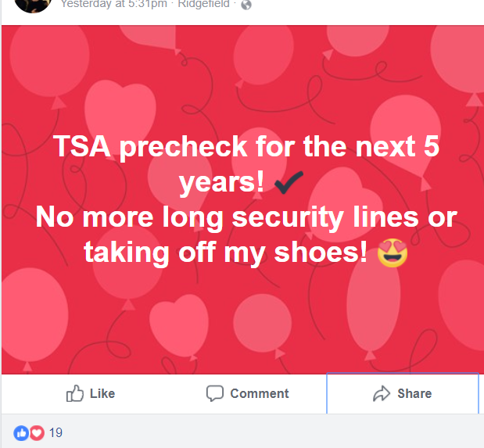Open the post's timestamp "Yesterday at 5:31pm"
The width and height of the screenshot is (484, 448).
[114, 4]
